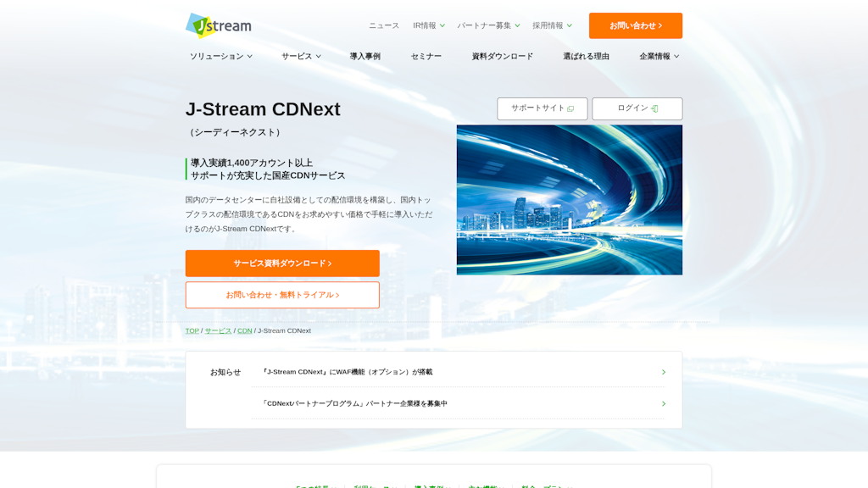Image resolution: width=868 pixels, height=488 pixels.
Task: Expand the IR情報 dropdown
Action: point(428,25)
